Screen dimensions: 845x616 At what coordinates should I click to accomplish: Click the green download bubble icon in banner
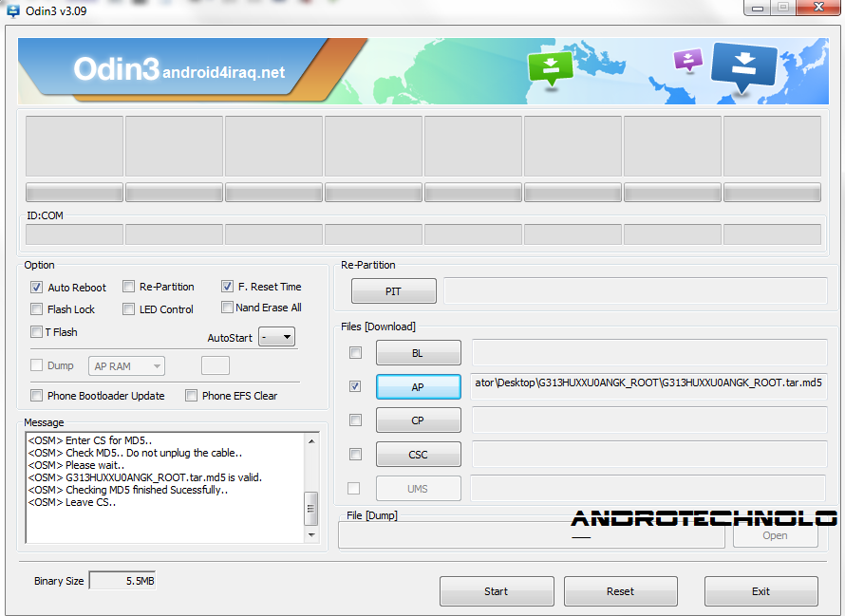point(551,68)
